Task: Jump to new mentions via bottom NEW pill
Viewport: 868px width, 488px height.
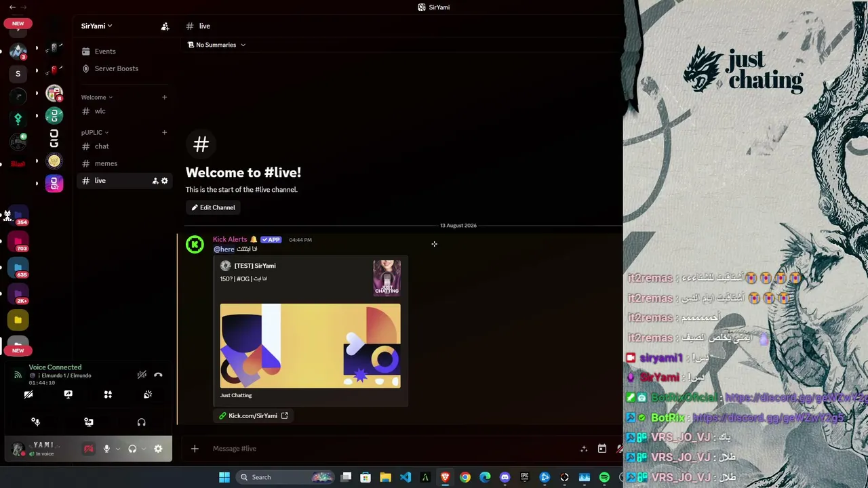Action: tap(18, 350)
